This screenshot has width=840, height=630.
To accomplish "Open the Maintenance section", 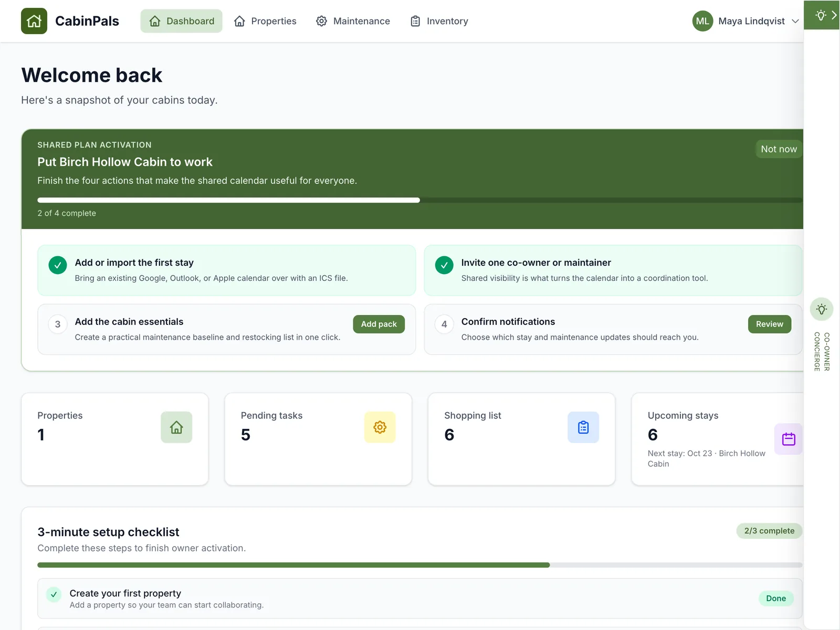I will (353, 21).
